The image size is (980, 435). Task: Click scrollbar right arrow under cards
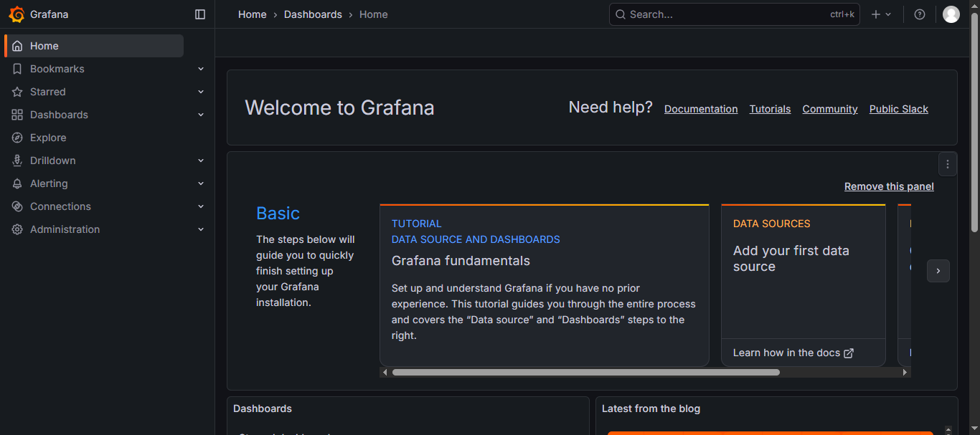pos(905,373)
